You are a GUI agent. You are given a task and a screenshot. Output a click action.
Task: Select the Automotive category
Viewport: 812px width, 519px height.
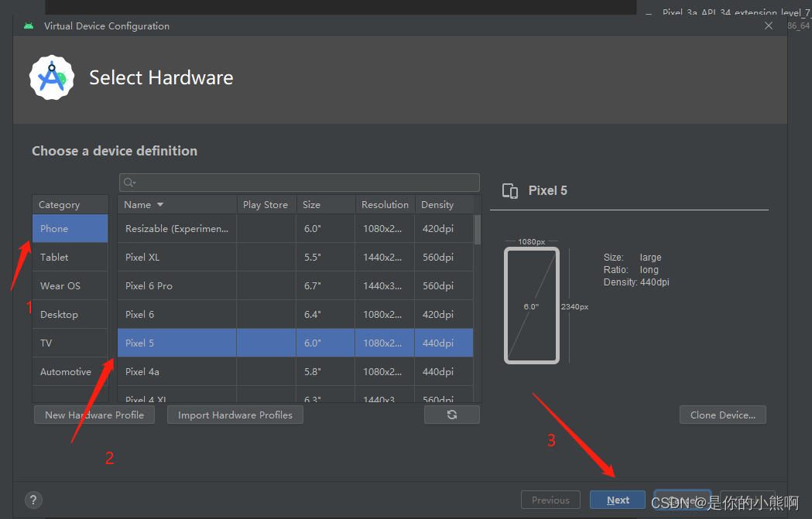(70, 371)
